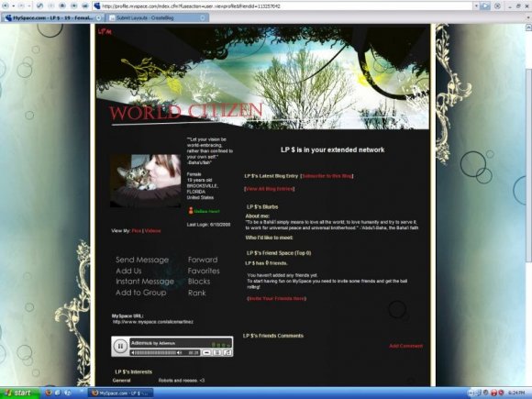Click the minus button in music player
Image resolution: width=532 pixels, height=399 pixels.
point(206,353)
